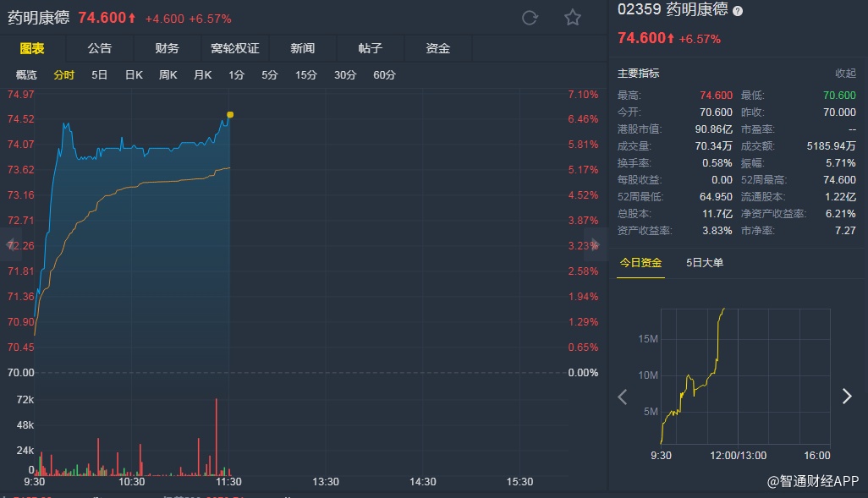Click the yellow latest price marker dot
Screen dimensions: 868x498
230,114
